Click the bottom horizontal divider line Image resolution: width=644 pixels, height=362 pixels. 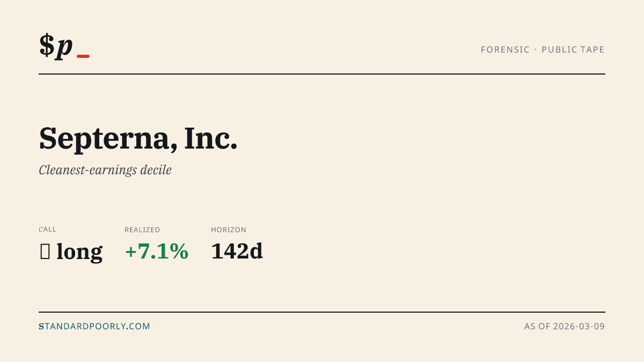coord(322,312)
